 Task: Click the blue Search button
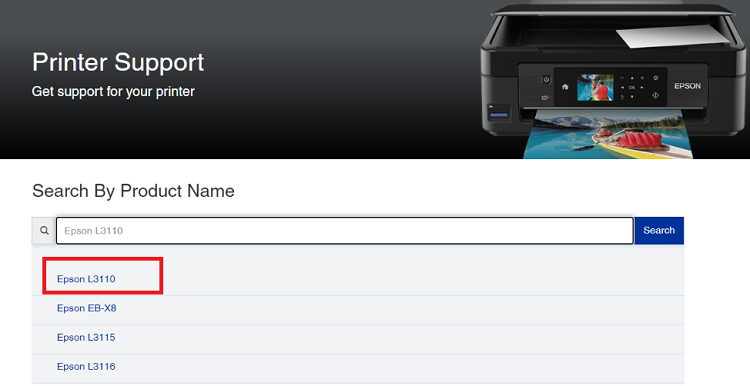coord(659,231)
